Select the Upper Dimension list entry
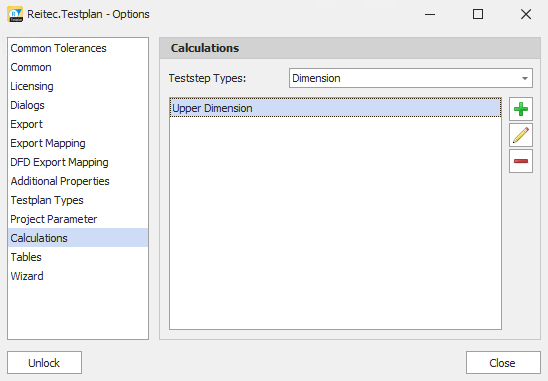The image size is (548, 381). pos(335,108)
